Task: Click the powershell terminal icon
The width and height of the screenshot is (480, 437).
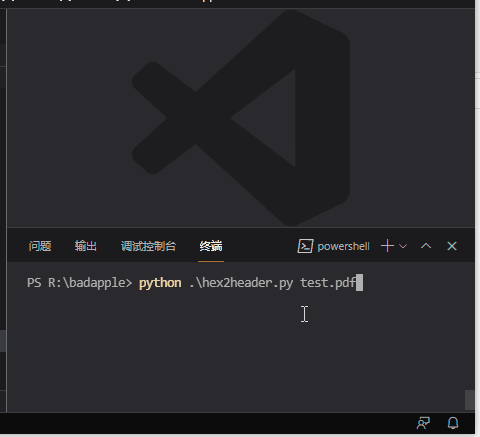Action: pos(305,246)
